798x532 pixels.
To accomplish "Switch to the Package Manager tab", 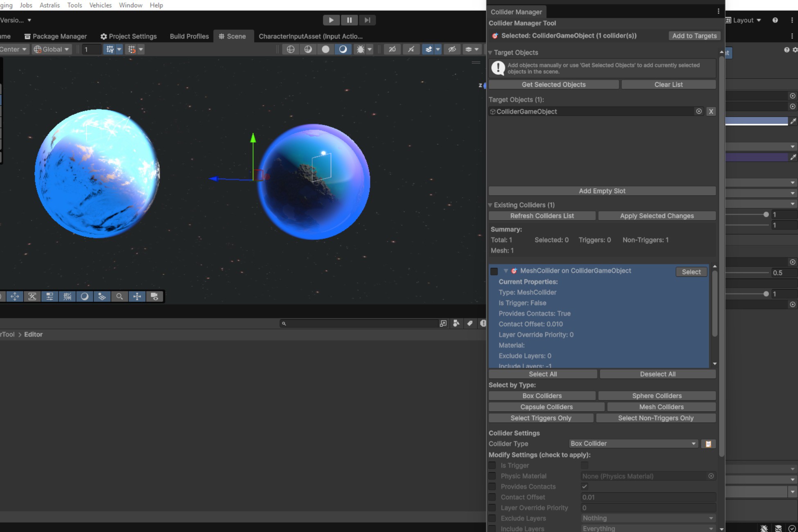I will tap(55, 36).
